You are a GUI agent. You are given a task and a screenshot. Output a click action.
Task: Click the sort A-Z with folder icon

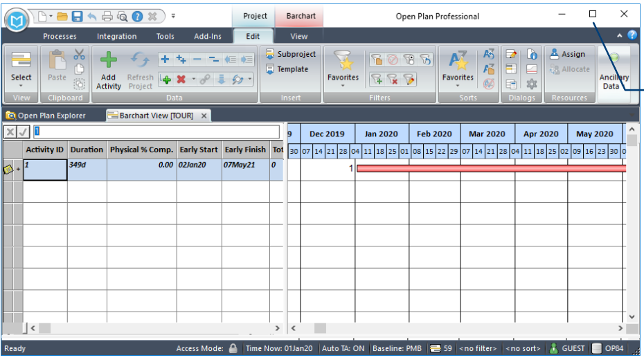coord(489,69)
